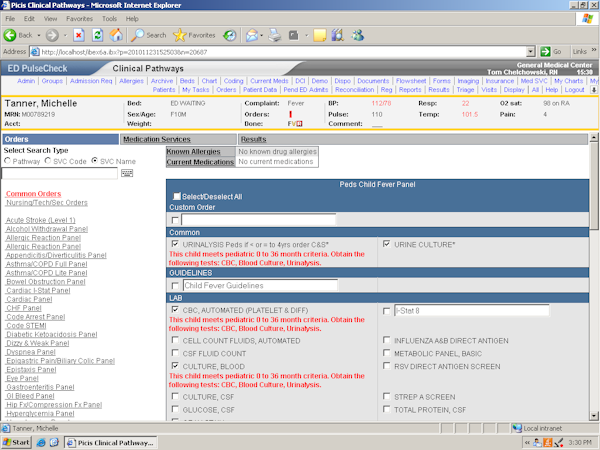This screenshot has height=450, width=600.
Task: Click the I-Stat 8 text field
Action: 471,310
